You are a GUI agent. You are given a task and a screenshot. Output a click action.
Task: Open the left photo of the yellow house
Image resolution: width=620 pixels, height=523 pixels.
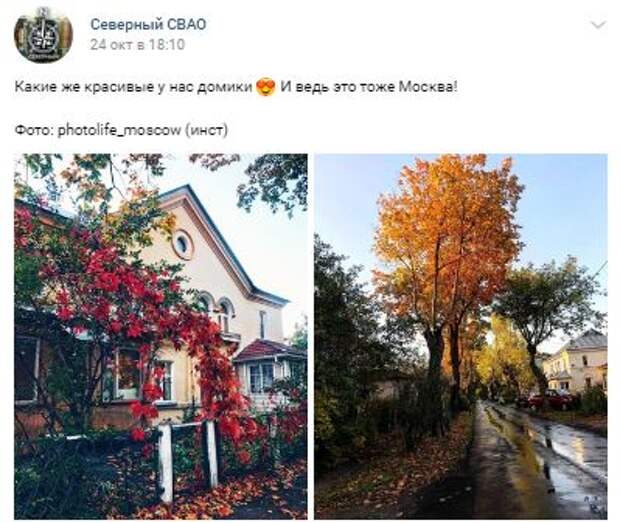(x=161, y=336)
